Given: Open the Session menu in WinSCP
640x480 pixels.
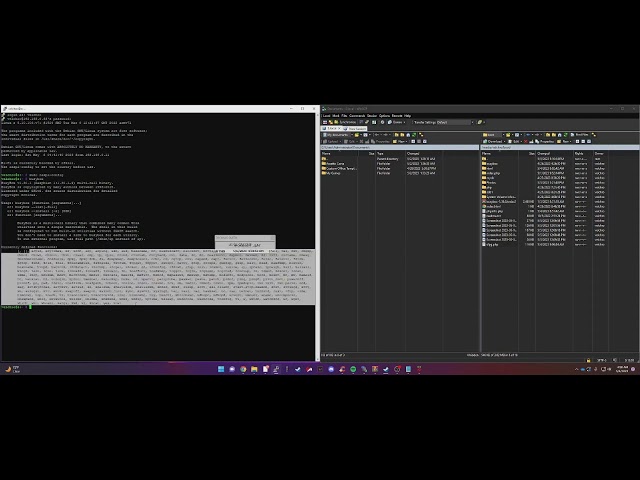Looking at the screenshot, I should 372,116.
